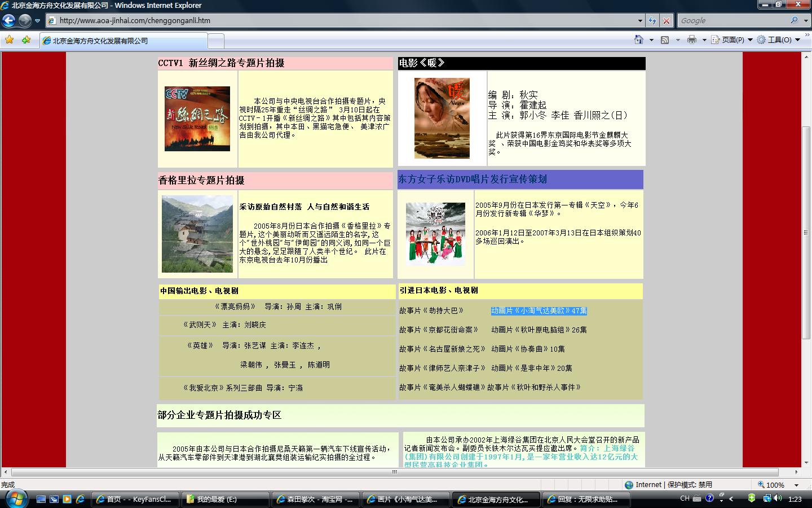This screenshot has width=812, height=508.
Task: Click the Refresh page icon
Action: click(x=652, y=21)
